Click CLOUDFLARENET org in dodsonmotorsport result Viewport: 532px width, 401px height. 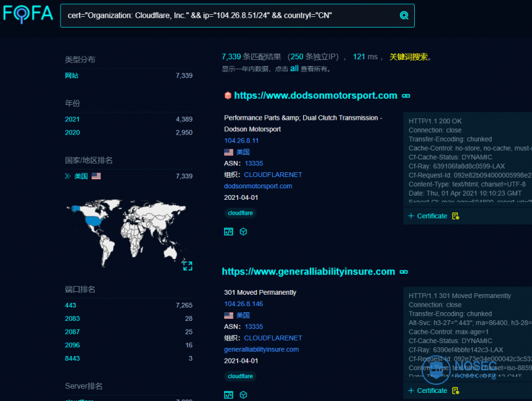273,174
